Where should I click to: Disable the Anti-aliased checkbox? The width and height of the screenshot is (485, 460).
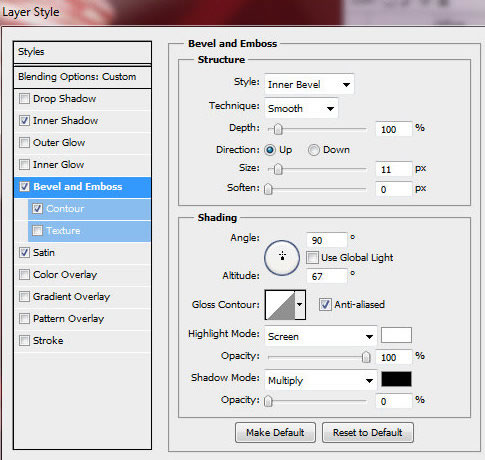pyautogui.click(x=325, y=304)
